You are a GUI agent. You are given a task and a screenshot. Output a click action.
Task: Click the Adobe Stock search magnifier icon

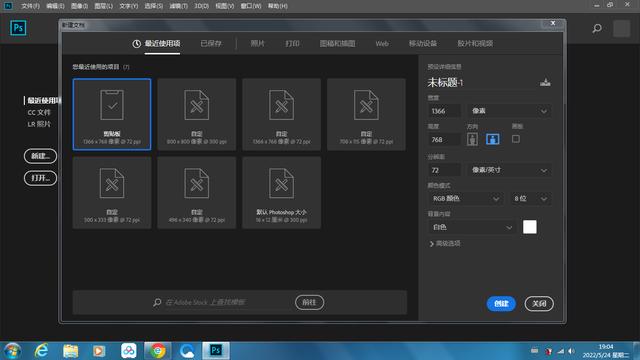pyautogui.click(x=157, y=302)
